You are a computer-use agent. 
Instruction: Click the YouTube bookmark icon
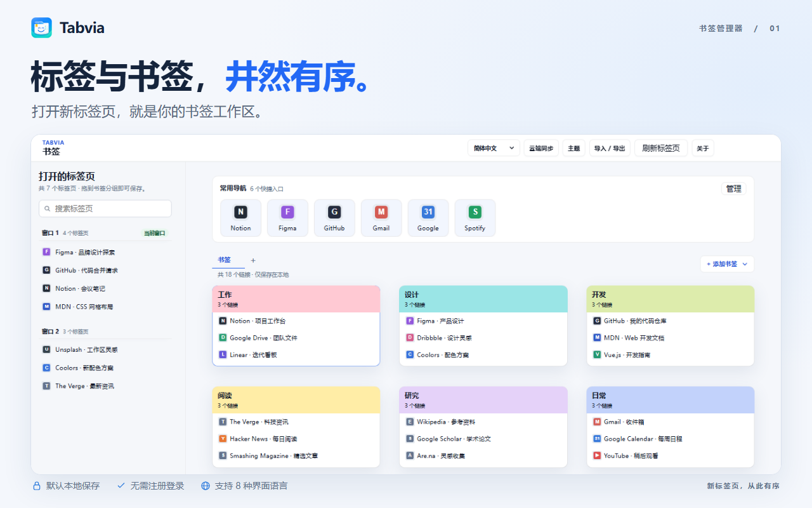point(597,456)
